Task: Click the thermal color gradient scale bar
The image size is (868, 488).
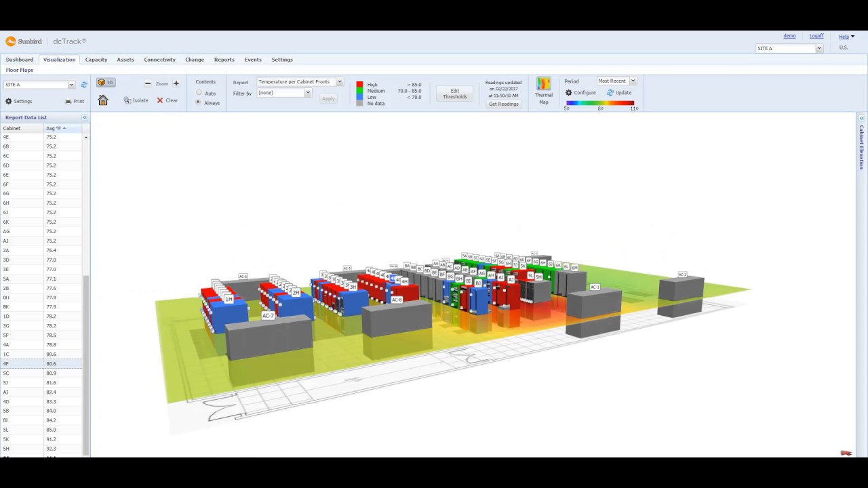Action: click(x=600, y=103)
